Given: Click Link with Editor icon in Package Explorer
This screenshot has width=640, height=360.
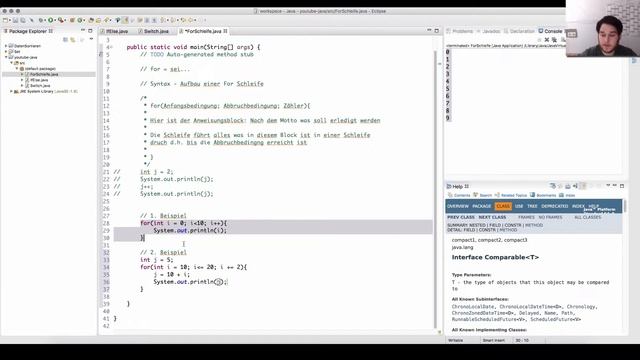Looking at the screenshot, I should coord(73,40).
